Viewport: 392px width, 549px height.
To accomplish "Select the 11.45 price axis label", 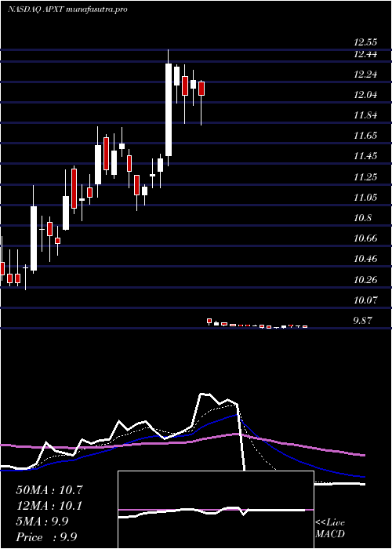I will 365,156.
